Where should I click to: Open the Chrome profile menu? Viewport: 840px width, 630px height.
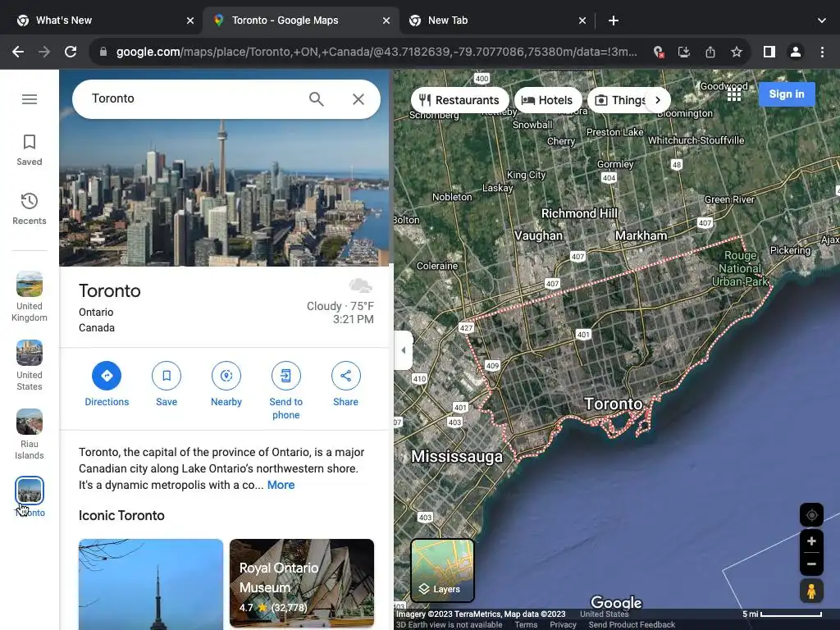[796, 52]
